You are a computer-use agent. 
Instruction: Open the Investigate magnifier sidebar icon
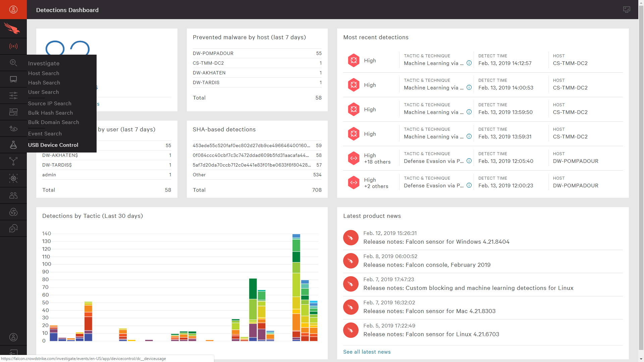click(13, 63)
